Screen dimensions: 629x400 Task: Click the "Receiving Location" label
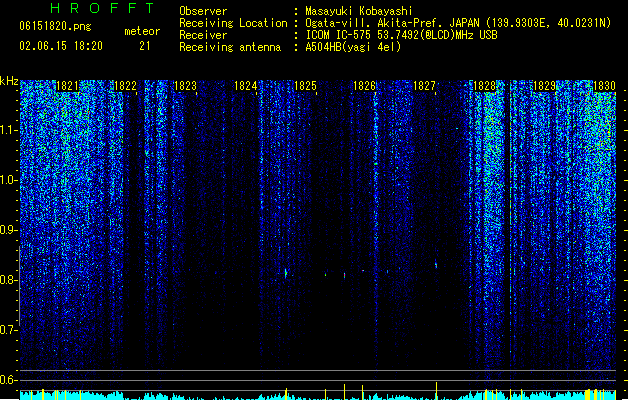click(233, 23)
